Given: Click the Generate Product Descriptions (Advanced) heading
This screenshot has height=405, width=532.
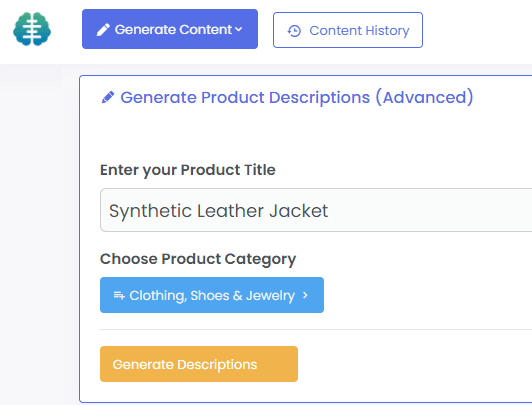Looking at the screenshot, I should pos(297,98).
